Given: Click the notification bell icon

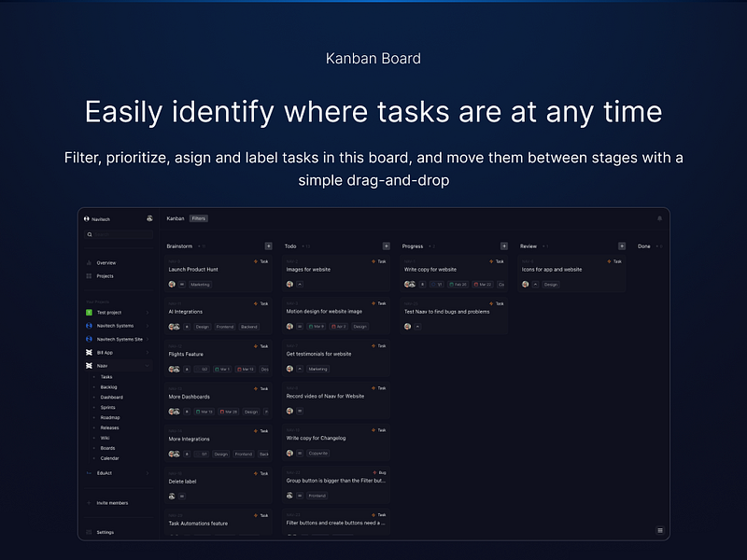Looking at the screenshot, I should coord(660,218).
